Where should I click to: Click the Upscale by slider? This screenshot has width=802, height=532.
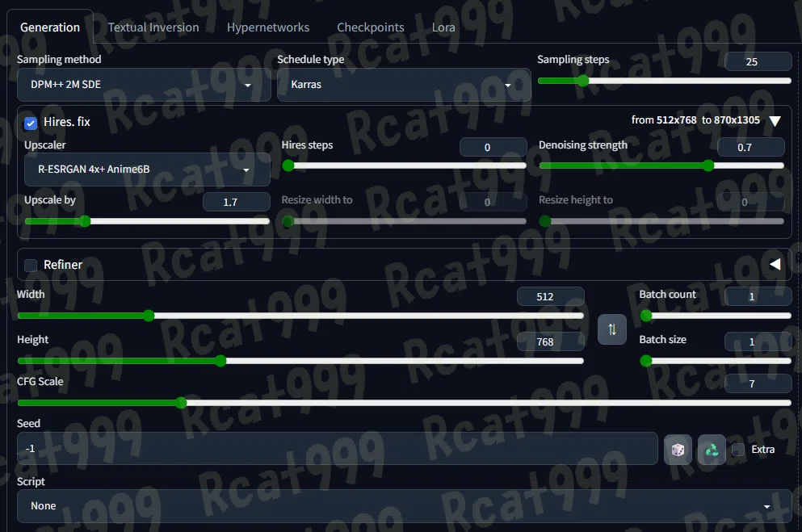[147, 221]
